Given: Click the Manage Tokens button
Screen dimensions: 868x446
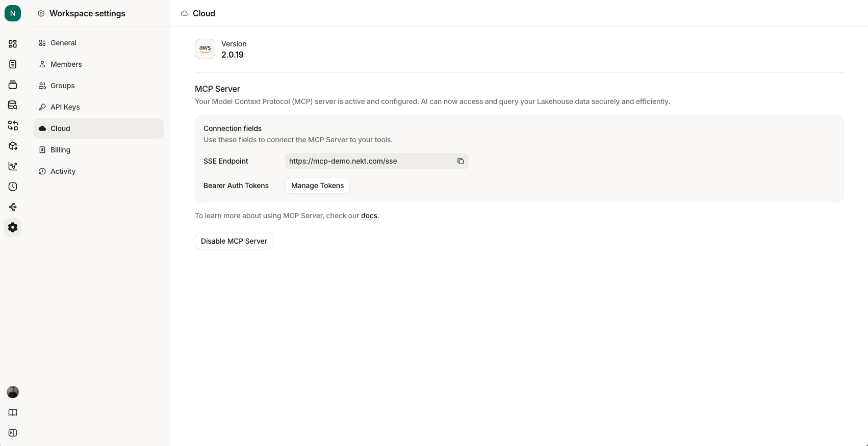Looking at the screenshot, I should pos(317,186).
